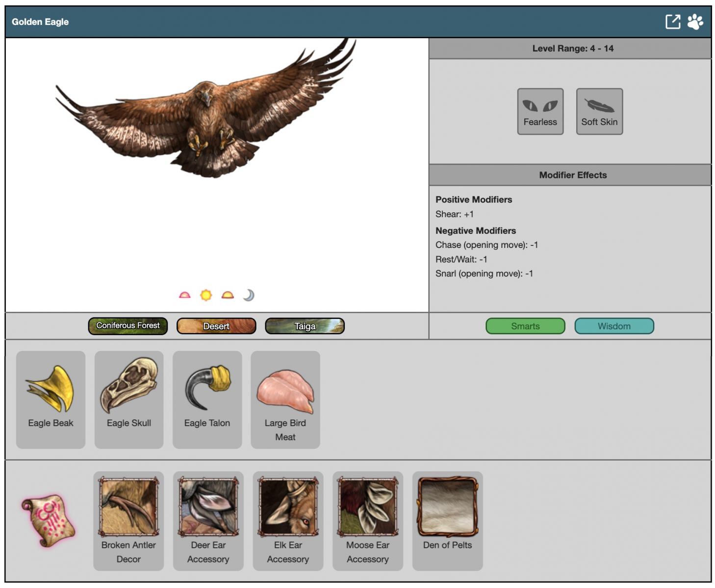Click the daytime sun icon

206,295
